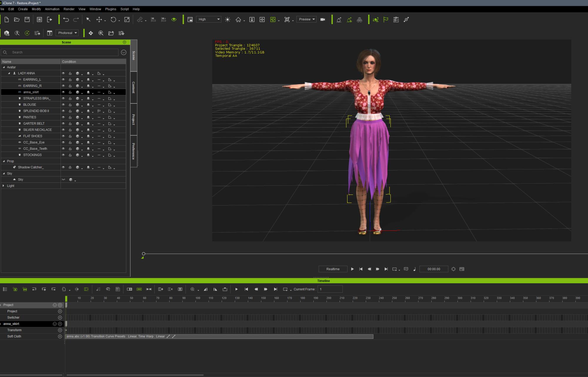Screen dimensions: 588x377
Task: Click the Save Project icon
Action: coord(27,20)
